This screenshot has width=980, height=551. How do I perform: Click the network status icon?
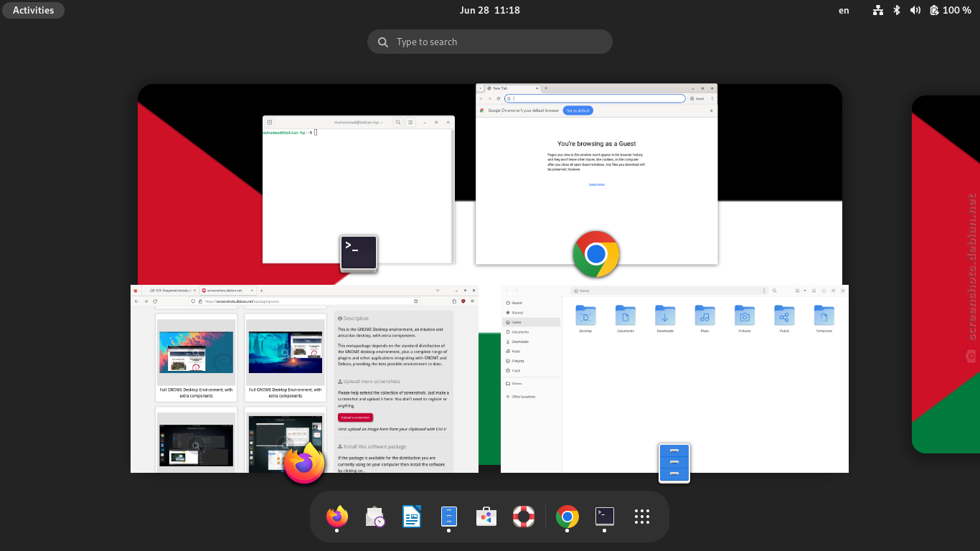tap(878, 10)
